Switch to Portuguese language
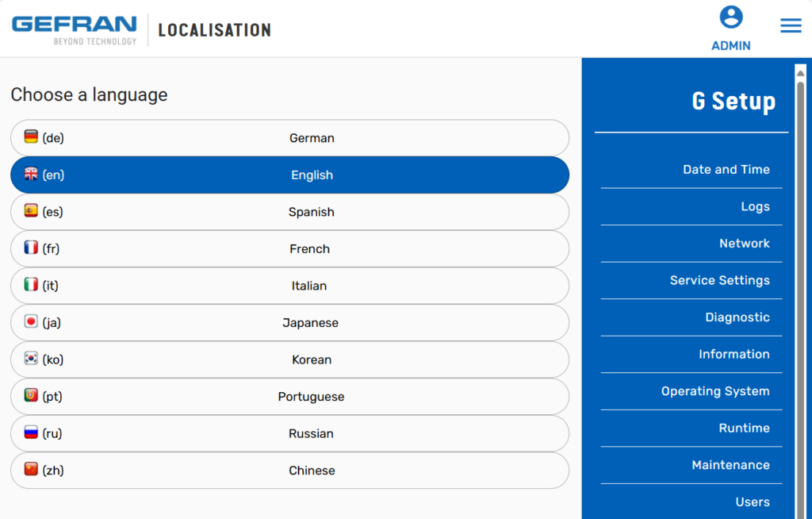 pos(289,397)
